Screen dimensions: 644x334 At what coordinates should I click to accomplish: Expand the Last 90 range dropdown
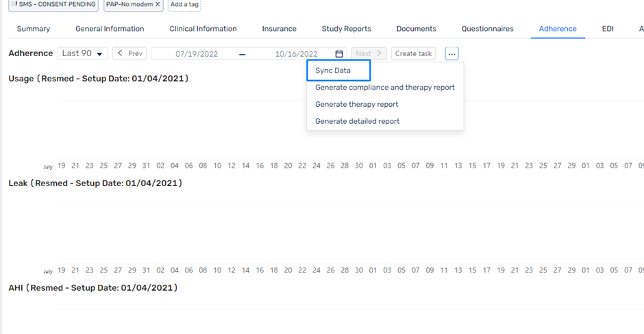pos(84,53)
